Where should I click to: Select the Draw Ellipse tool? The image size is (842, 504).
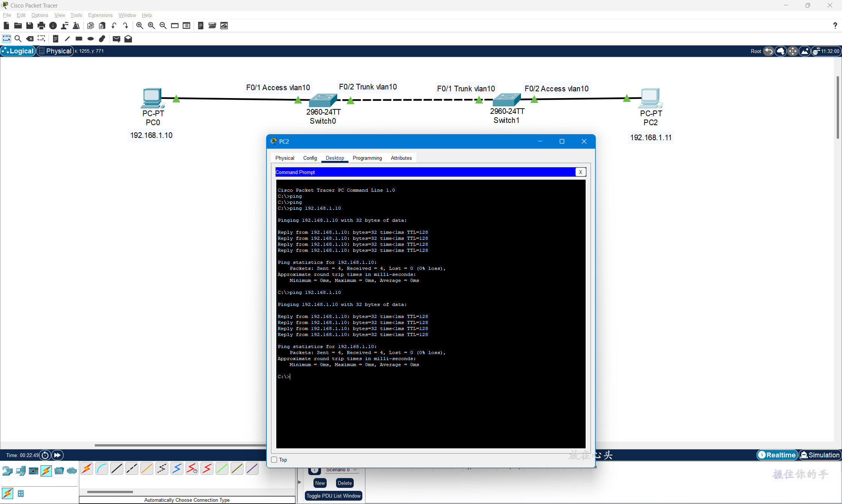(x=91, y=39)
